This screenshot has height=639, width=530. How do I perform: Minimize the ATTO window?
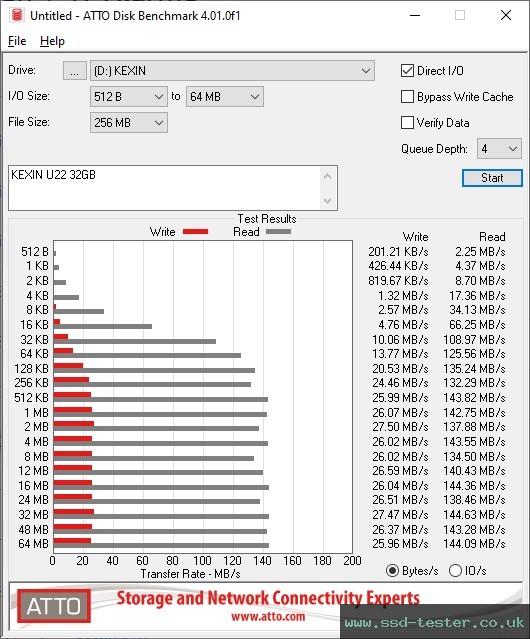coord(415,15)
